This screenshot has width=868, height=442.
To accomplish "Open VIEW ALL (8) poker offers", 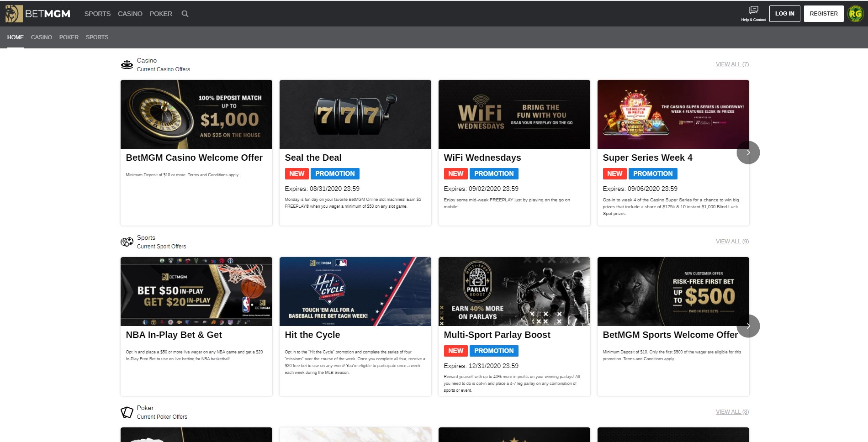I will [x=732, y=412].
